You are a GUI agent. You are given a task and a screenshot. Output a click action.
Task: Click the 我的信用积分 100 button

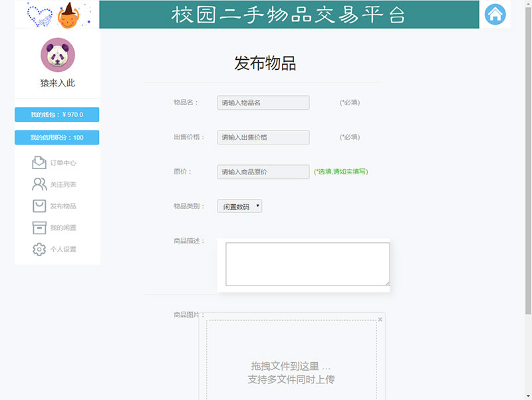pos(57,137)
